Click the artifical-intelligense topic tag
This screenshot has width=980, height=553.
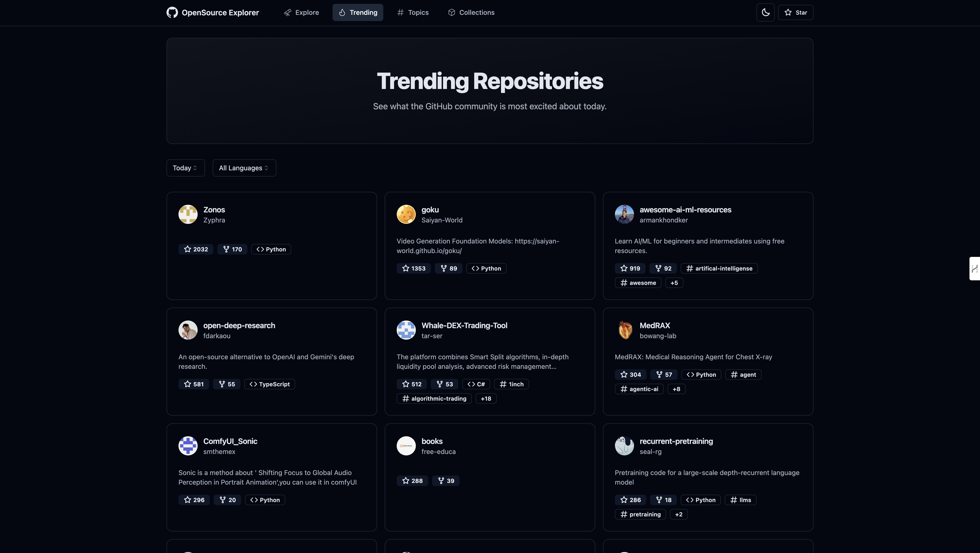(719, 269)
